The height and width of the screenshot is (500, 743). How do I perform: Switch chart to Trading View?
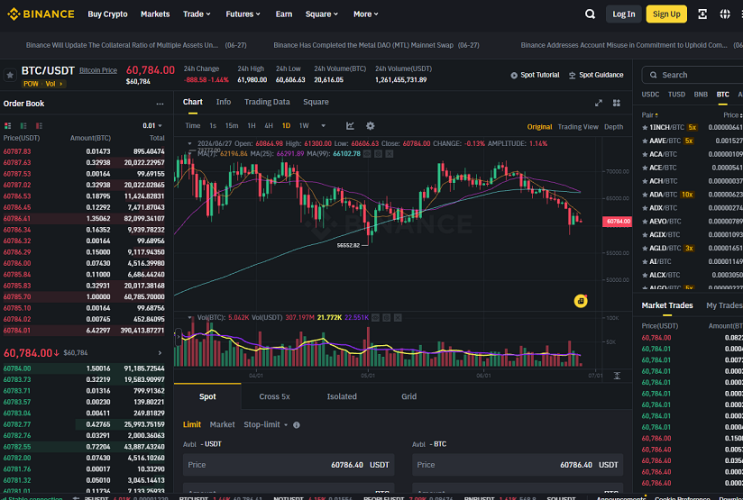tap(578, 127)
